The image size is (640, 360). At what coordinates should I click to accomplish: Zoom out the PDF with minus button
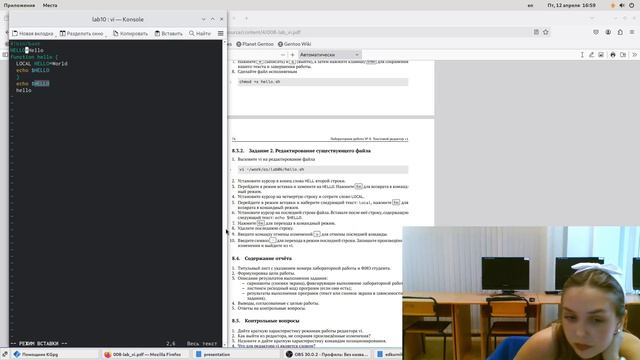pyautogui.click(x=282, y=54)
